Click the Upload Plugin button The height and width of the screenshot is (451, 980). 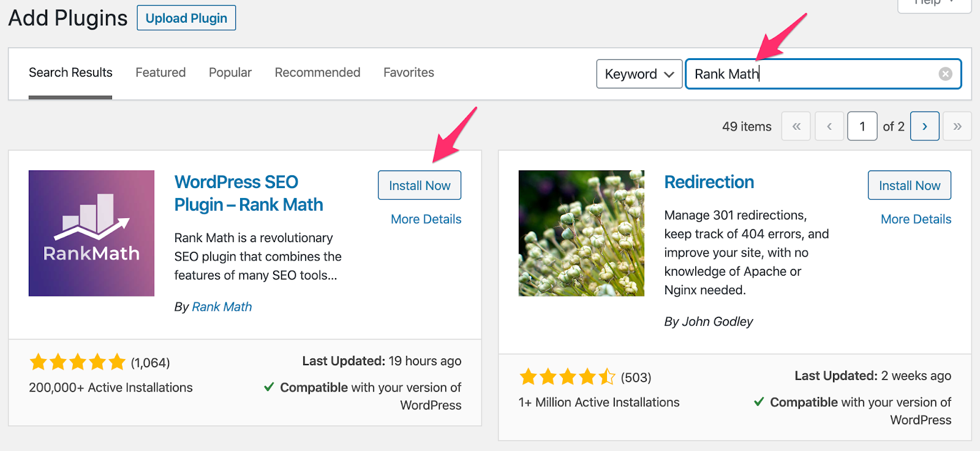186,18
